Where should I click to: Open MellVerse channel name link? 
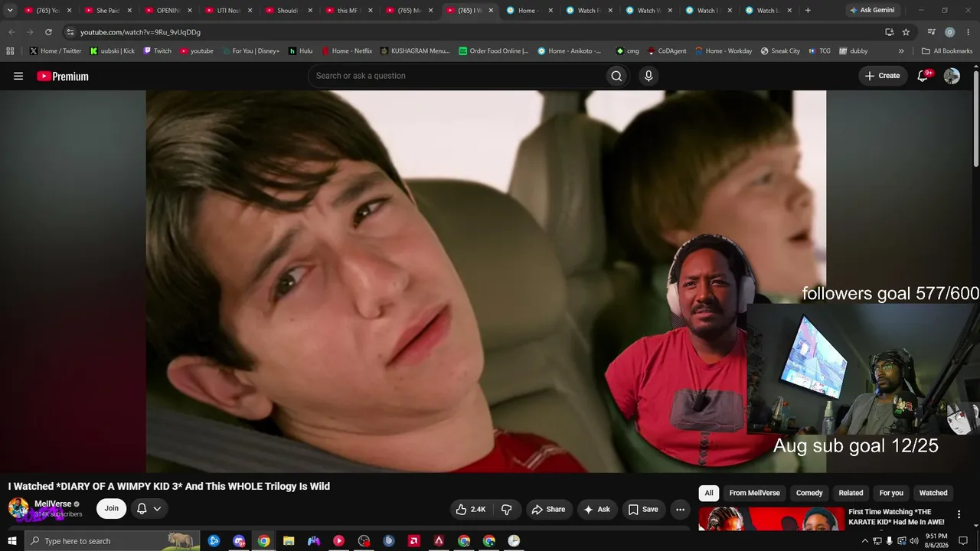click(53, 504)
